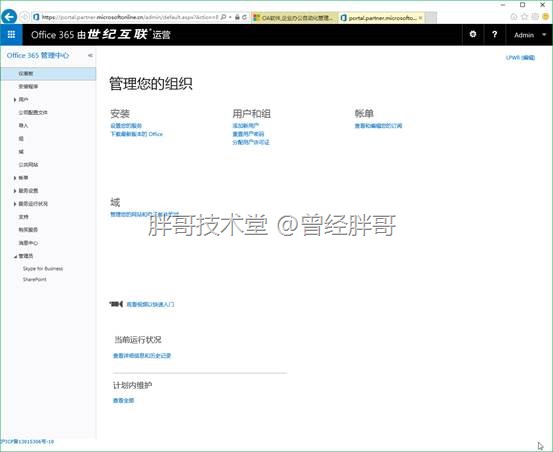553x452 pixels.
Task: Open the Admin account dropdown
Action: point(530,35)
